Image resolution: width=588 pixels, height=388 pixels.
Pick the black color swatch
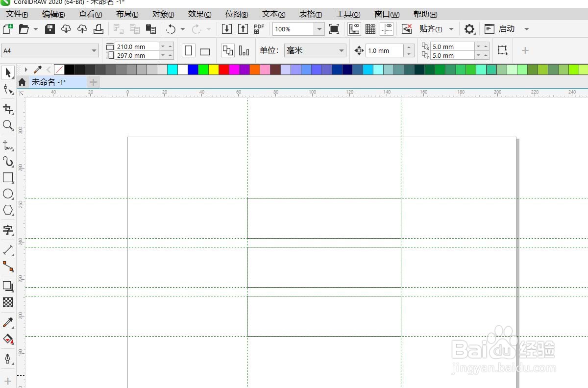coord(69,70)
